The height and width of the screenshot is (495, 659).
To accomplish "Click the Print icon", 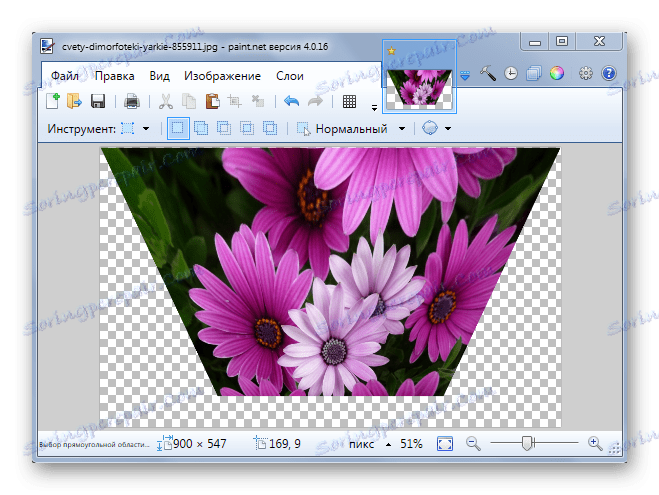I will [x=131, y=101].
